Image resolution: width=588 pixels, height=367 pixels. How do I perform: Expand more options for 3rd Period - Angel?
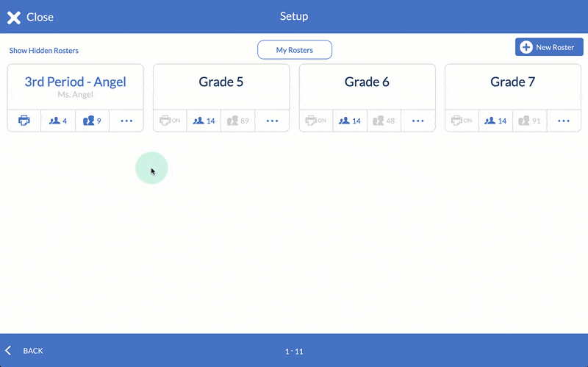point(126,121)
